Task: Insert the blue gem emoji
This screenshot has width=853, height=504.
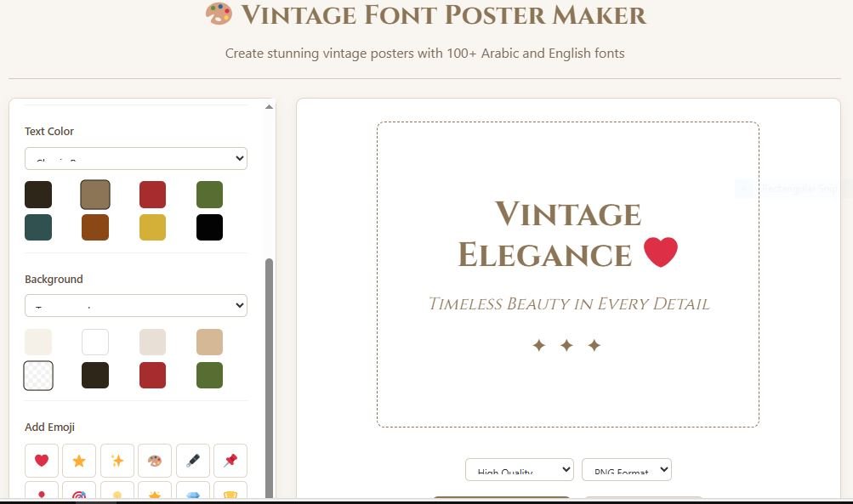Action: [192, 490]
